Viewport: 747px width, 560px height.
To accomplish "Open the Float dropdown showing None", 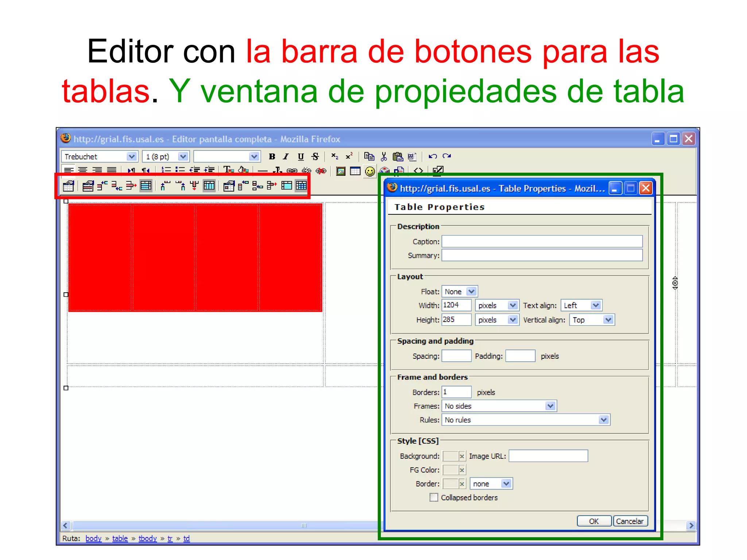I will click(459, 292).
